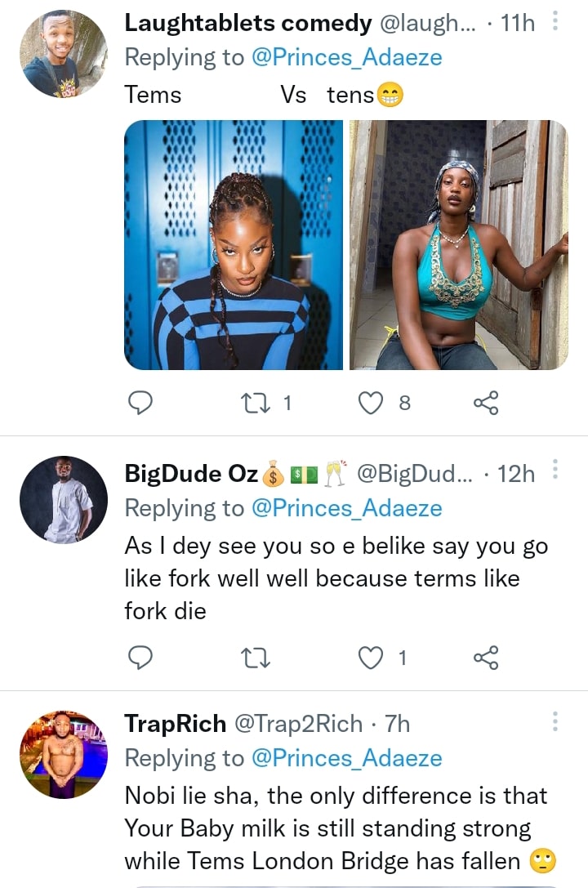Open more options for TrapRich tweet
This screenshot has height=888, width=588.
tap(555, 721)
